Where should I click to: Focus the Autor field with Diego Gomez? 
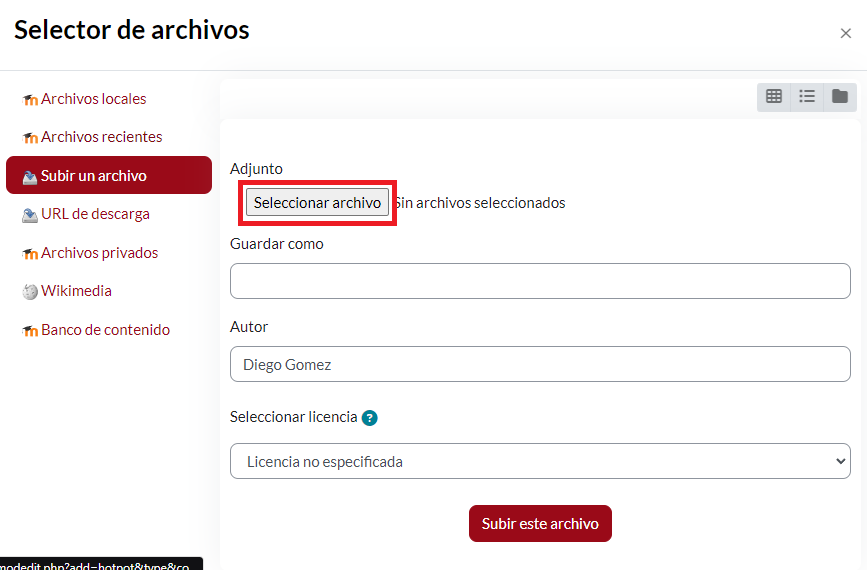pos(540,364)
